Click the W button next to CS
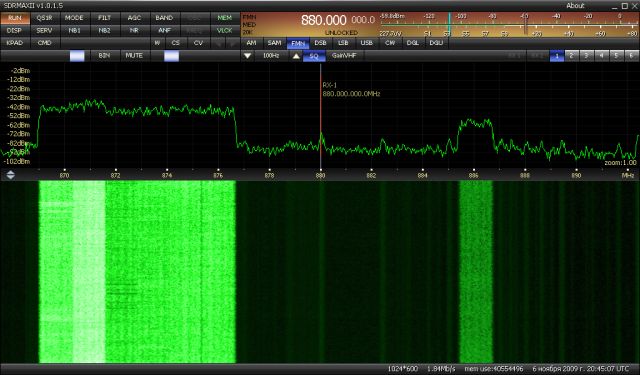 [x=157, y=43]
